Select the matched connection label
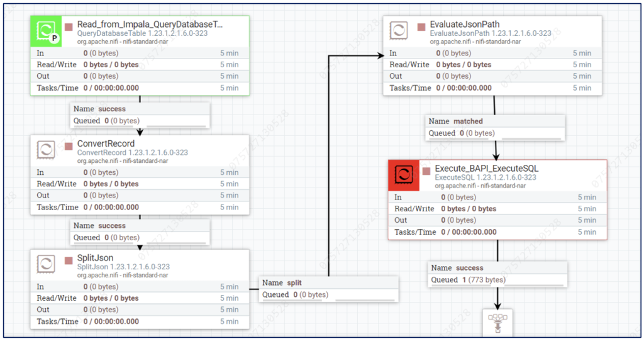This screenshot has height=341, width=644. click(x=496, y=127)
